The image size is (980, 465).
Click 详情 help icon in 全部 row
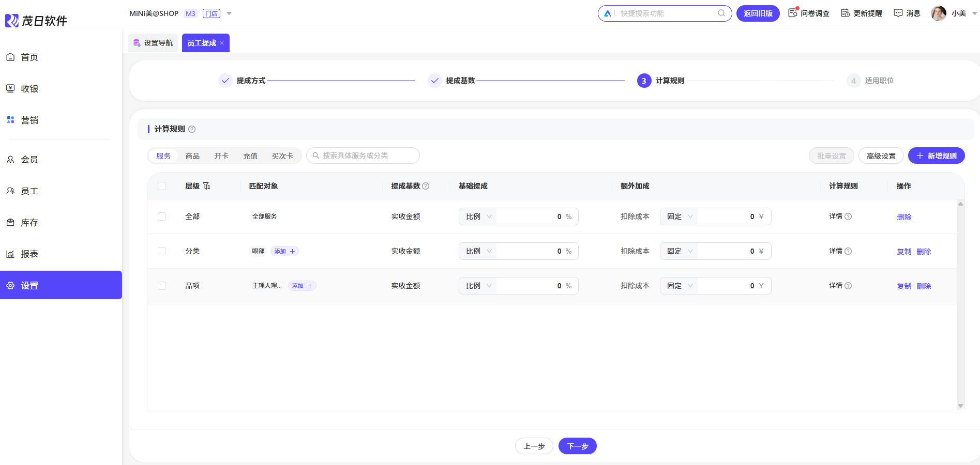(x=848, y=216)
